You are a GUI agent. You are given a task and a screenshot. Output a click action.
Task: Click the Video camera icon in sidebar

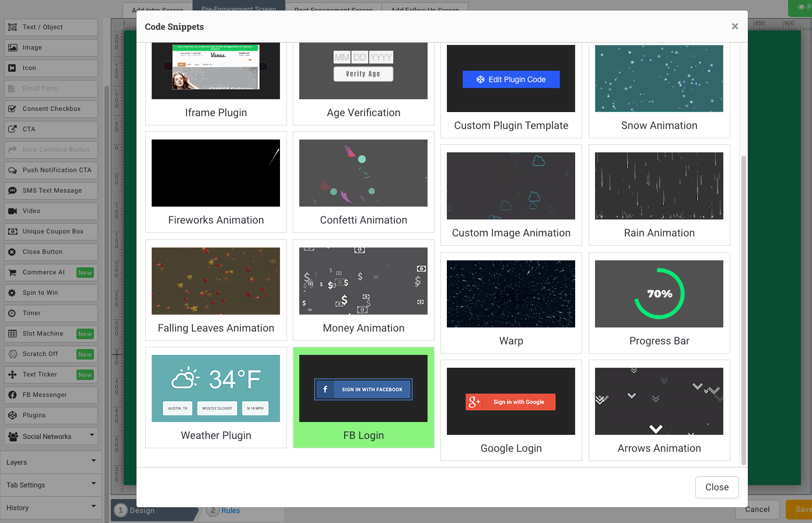pos(12,211)
